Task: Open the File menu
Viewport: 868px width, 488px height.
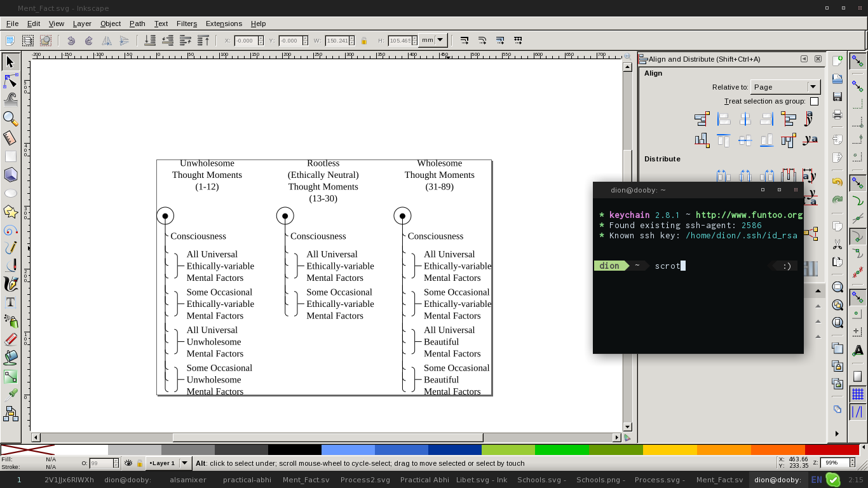Action: [12, 24]
